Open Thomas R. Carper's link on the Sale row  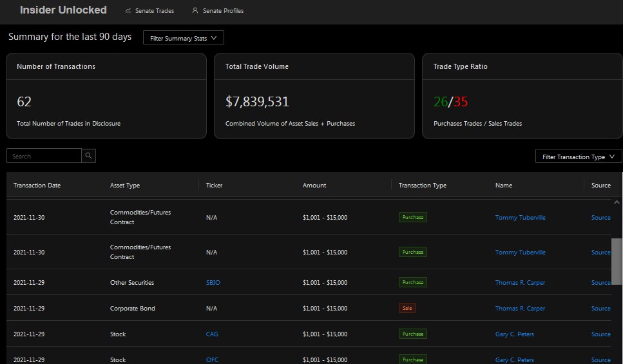tap(520, 309)
